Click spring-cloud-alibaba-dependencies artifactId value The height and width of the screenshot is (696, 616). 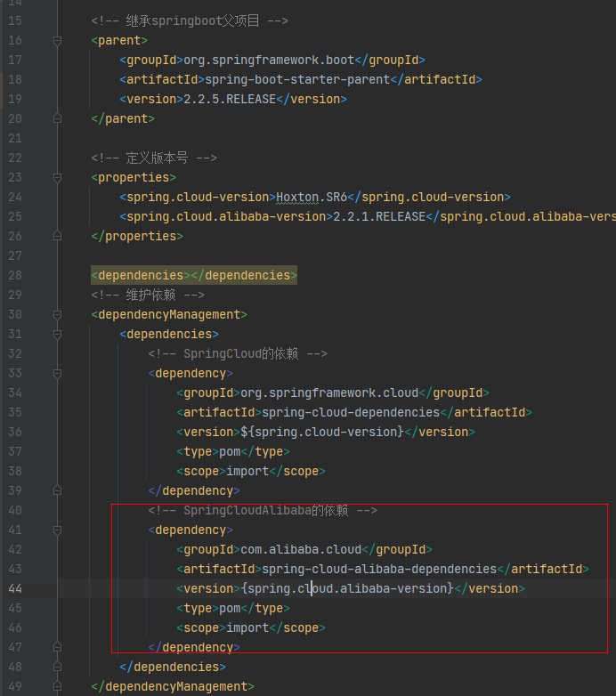(x=379, y=569)
